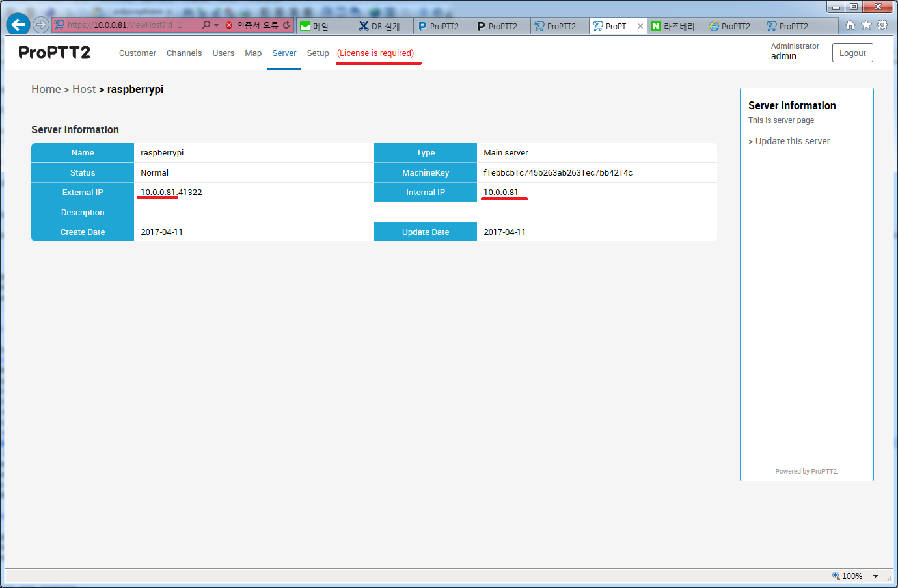The height and width of the screenshot is (588, 898).
Task: Open the Customer menu item
Action: [x=137, y=53]
